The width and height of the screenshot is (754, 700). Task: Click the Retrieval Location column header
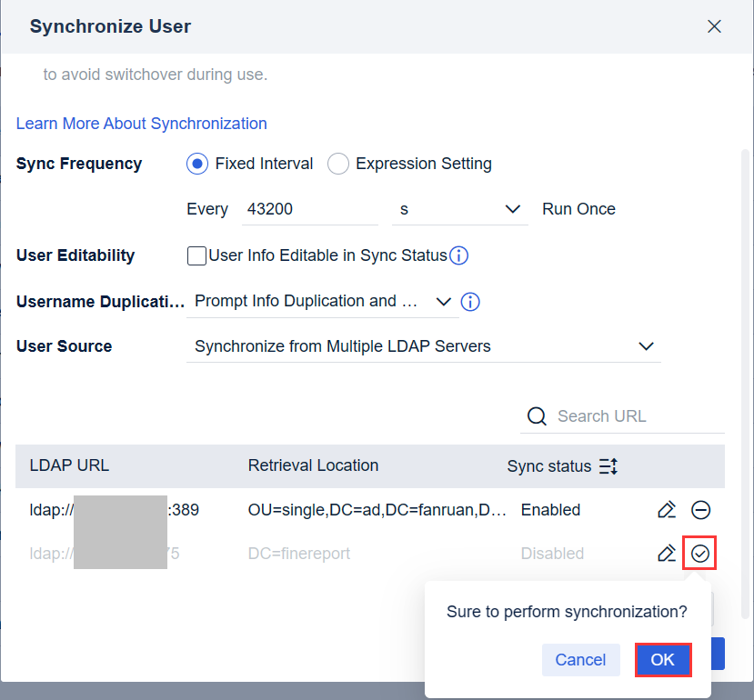(x=313, y=465)
